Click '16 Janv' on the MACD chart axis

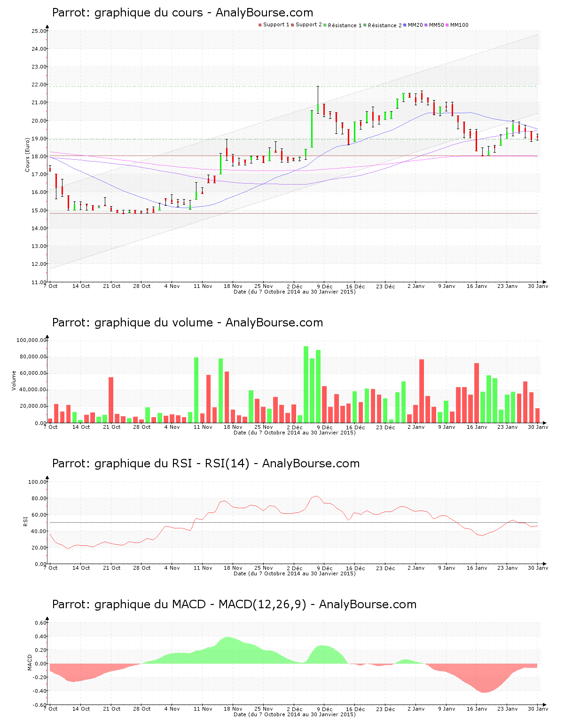[477, 709]
